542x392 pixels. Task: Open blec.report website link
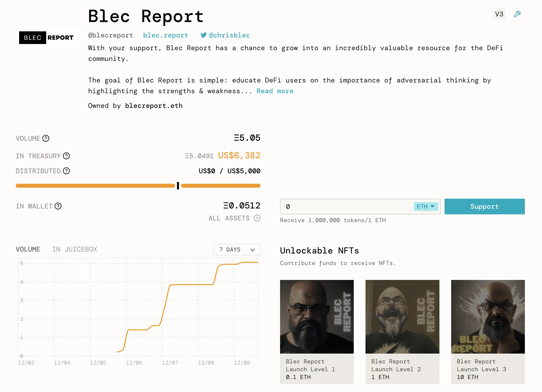165,35
